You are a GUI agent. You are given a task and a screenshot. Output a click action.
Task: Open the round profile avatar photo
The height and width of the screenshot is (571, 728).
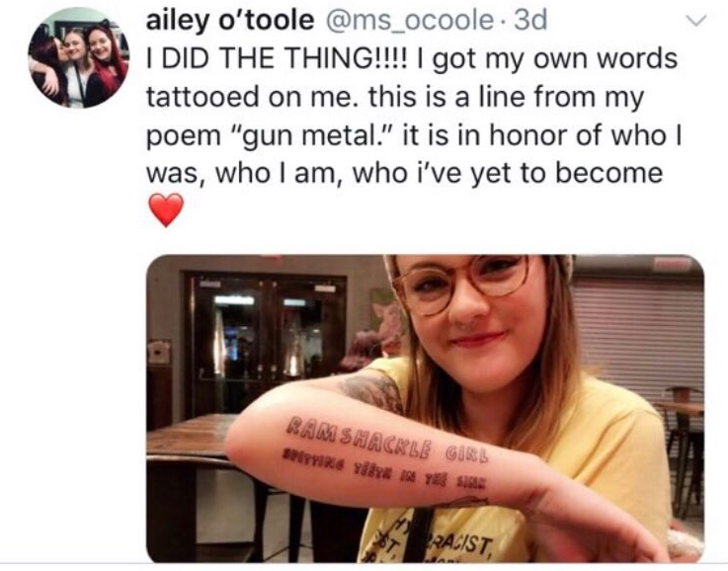tap(78, 58)
